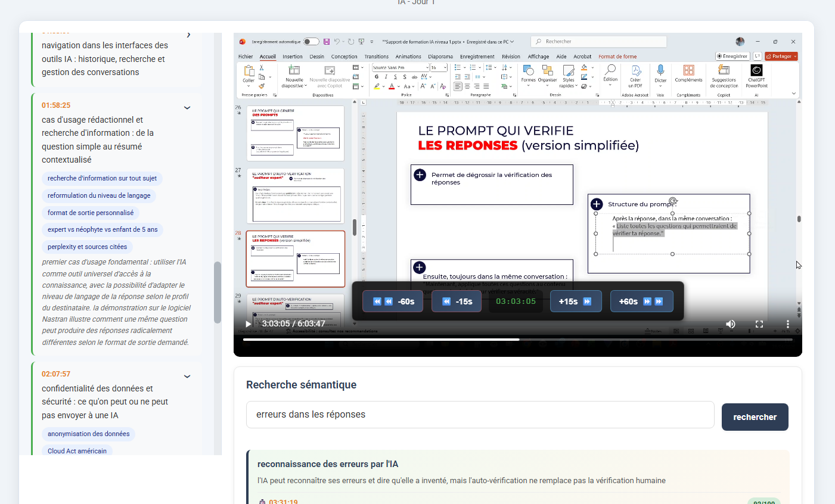Apply the red font color
This screenshot has height=504, width=835.
click(x=392, y=86)
